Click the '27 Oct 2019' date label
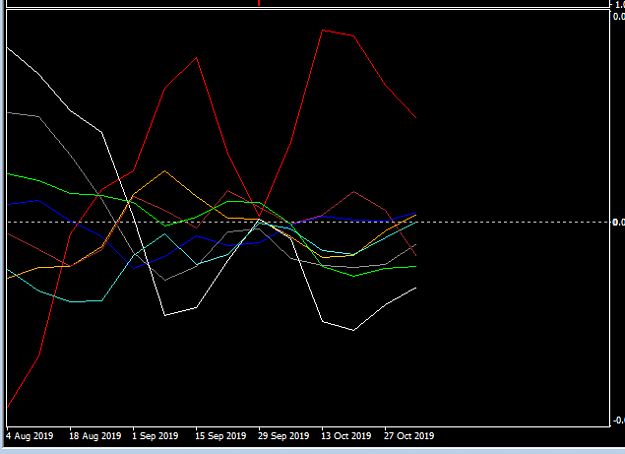The width and height of the screenshot is (625, 454). tap(409, 436)
